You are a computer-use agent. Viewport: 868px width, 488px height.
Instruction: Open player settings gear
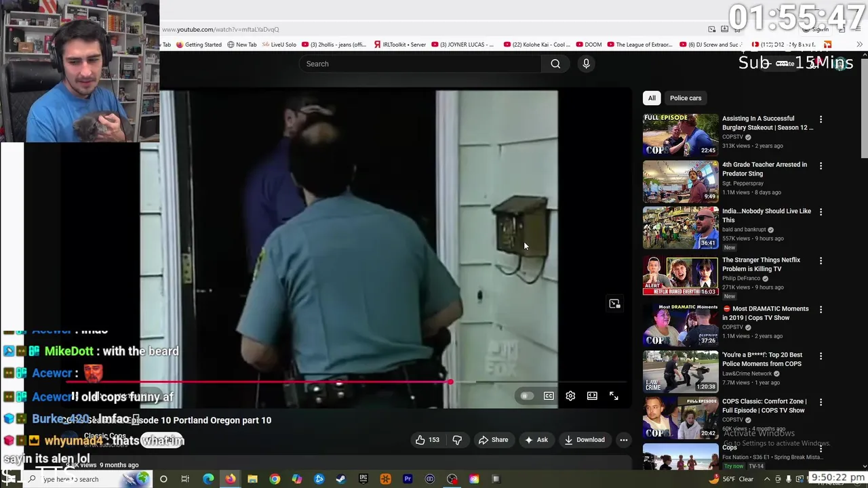tap(570, 396)
